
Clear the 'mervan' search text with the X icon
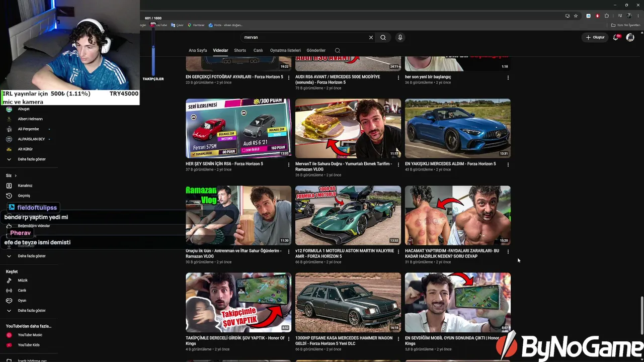click(371, 37)
